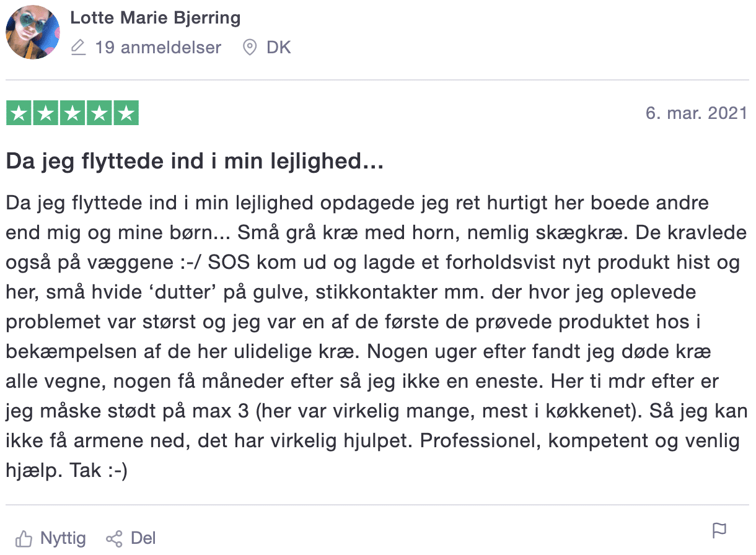Click the pencil icon before the review count

[x=79, y=47]
